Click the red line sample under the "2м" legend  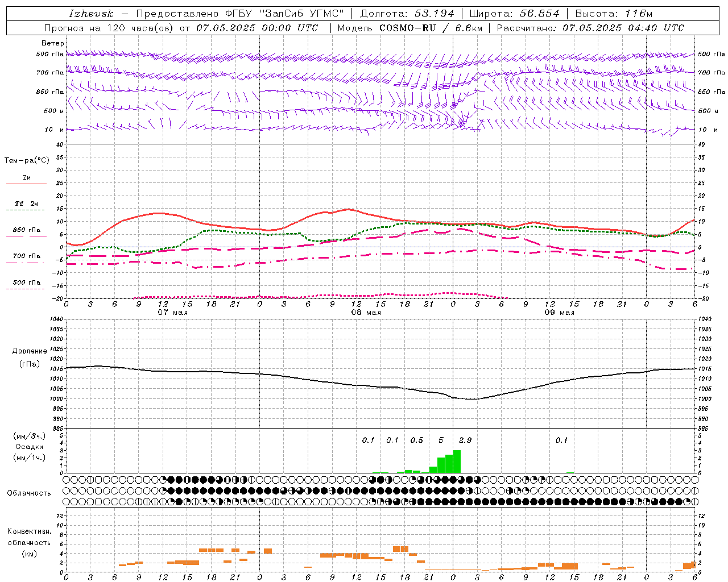tap(26, 184)
